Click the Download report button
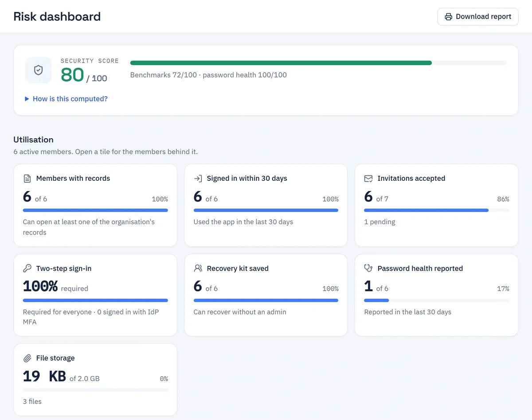This screenshot has width=532, height=420. coord(478,16)
